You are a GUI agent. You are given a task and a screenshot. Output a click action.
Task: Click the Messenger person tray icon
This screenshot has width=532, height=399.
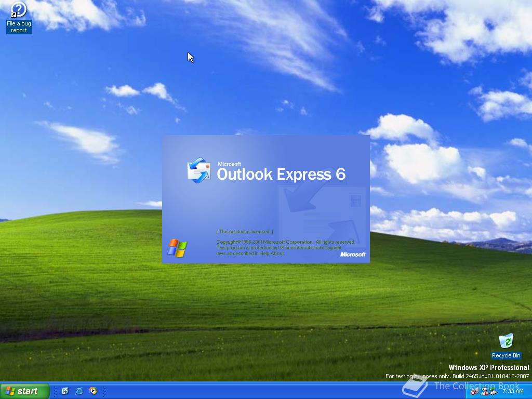485,391
